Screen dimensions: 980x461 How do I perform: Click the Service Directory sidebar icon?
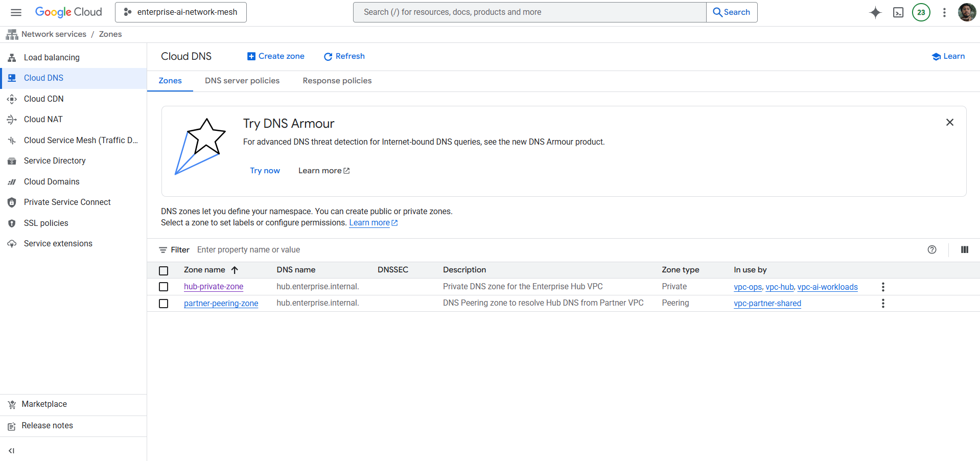(x=12, y=161)
